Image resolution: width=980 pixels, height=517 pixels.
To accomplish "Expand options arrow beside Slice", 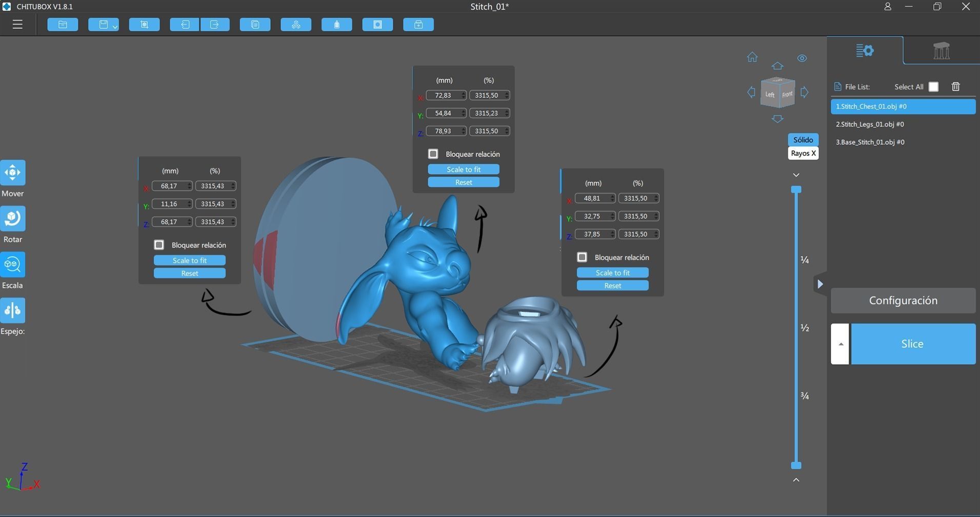I will (840, 344).
